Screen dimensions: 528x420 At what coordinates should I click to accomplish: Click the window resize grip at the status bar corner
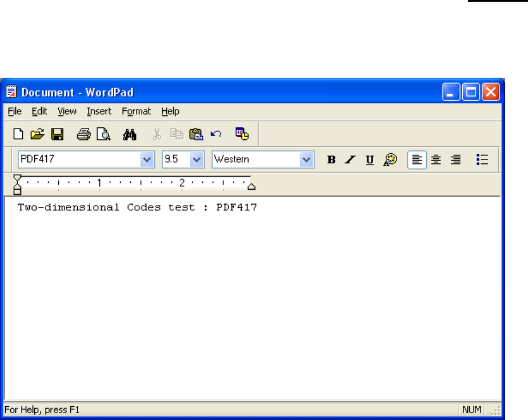tap(495, 410)
